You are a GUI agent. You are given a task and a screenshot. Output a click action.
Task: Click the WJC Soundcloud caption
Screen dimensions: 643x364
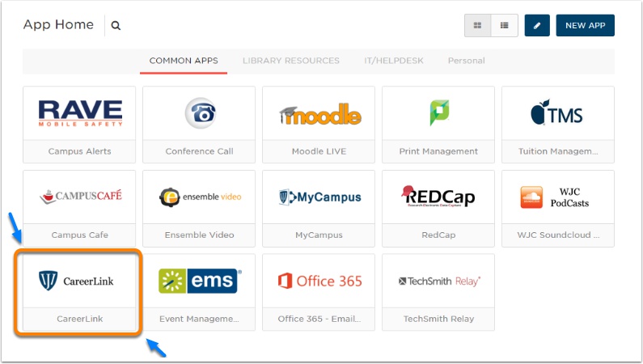click(558, 235)
